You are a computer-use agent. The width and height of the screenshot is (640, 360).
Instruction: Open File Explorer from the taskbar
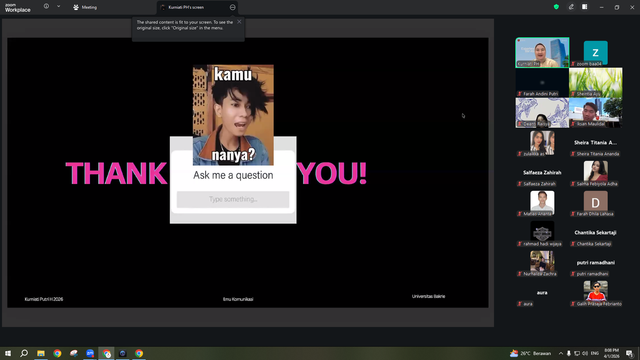41,353
